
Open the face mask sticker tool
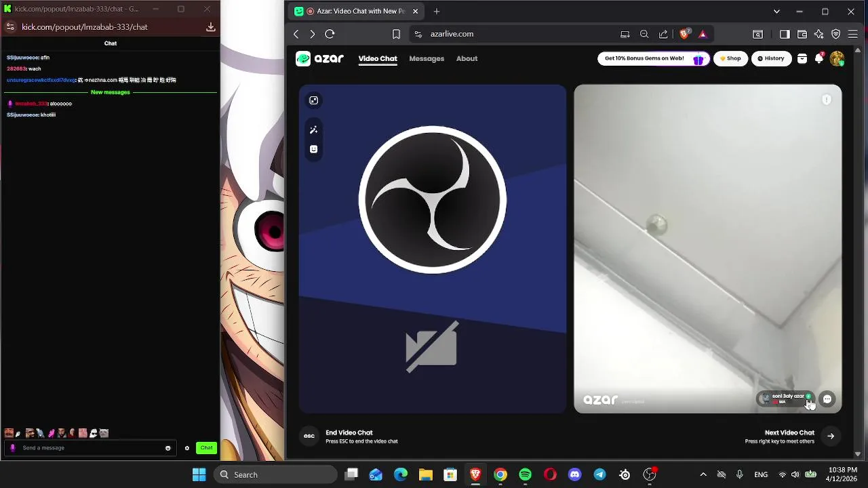[313, 149]
